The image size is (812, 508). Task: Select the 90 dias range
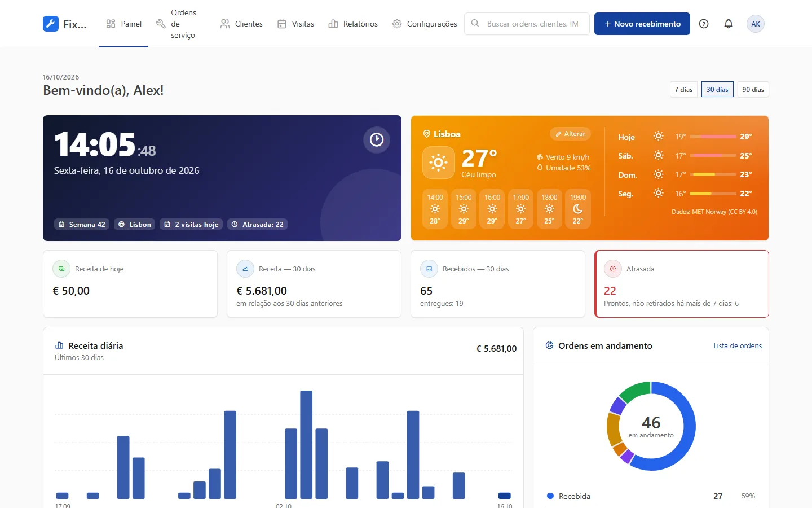click(753, 90)
